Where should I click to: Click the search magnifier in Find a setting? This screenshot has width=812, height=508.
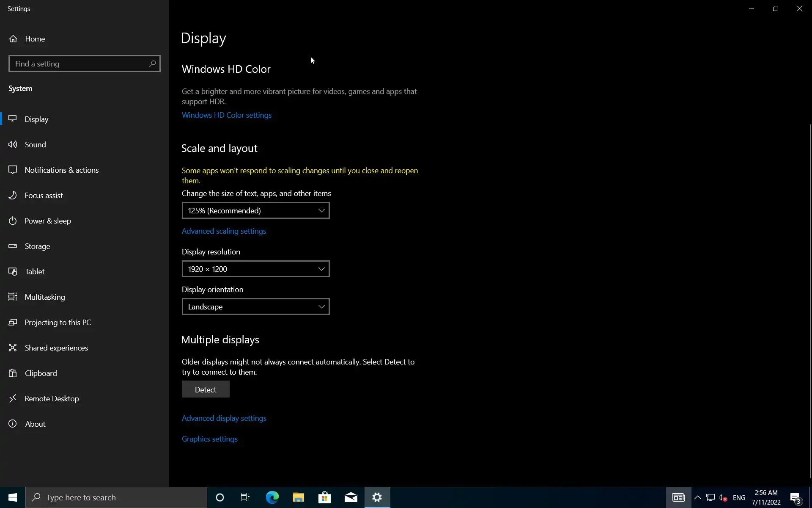[153, 63]
